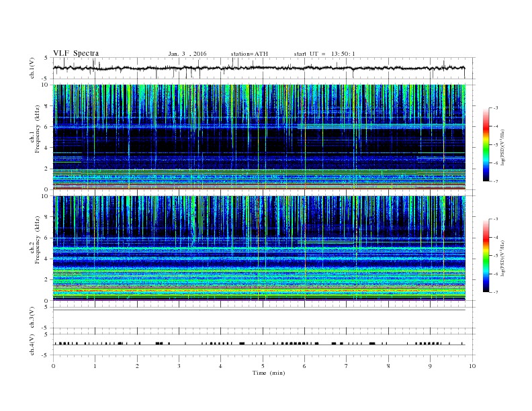The height and width of the screenshot is (411, 532).
Task: Click the "4" kHz tick of ch.2 spectrogram
Action: 46,259
